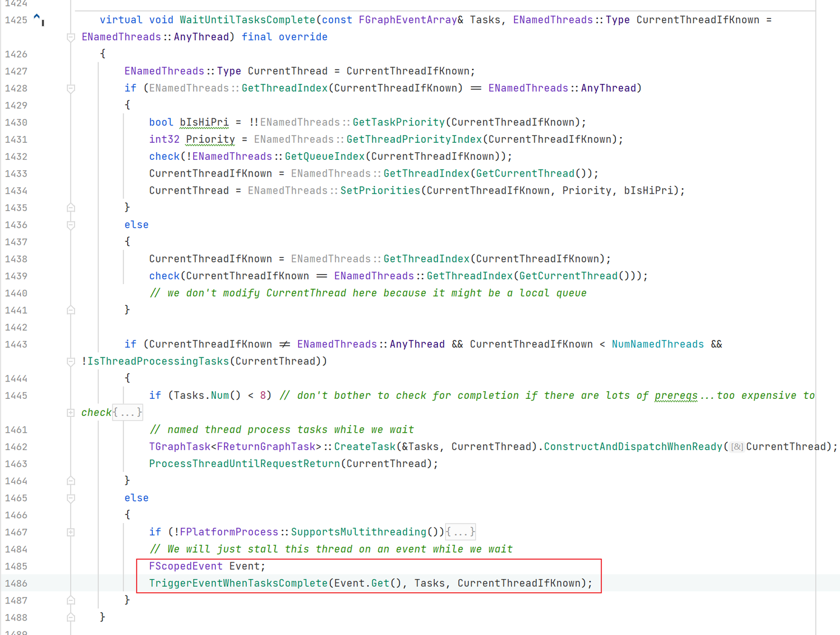Toggle the fold marker on the if at line 1443
The width and height of the screenshot is (840, 635).
71,361
